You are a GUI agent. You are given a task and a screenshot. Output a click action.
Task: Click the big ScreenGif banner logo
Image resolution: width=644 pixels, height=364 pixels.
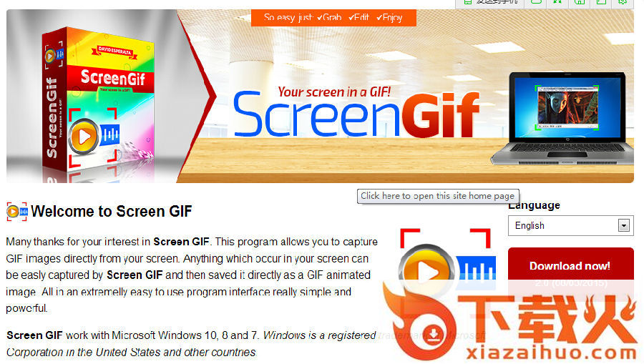coord(356,115)
